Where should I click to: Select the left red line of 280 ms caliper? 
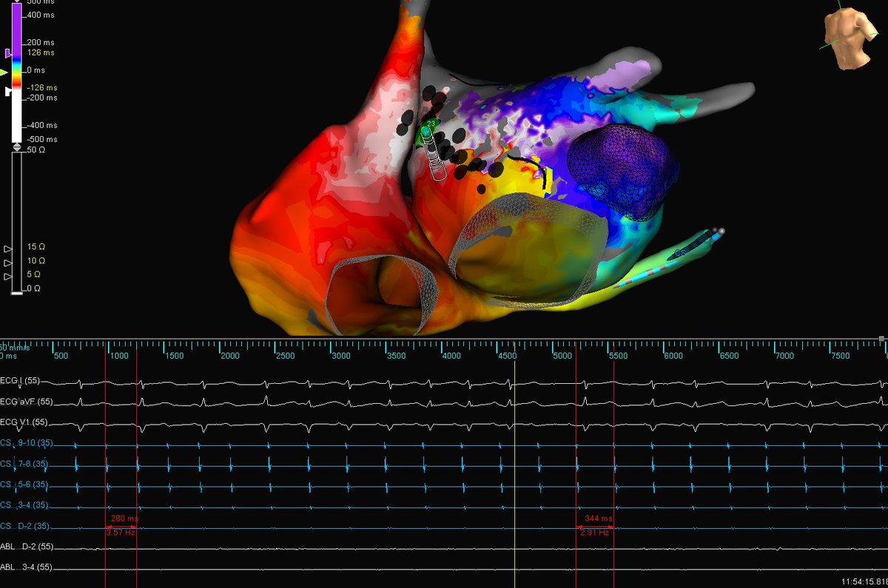105,466
